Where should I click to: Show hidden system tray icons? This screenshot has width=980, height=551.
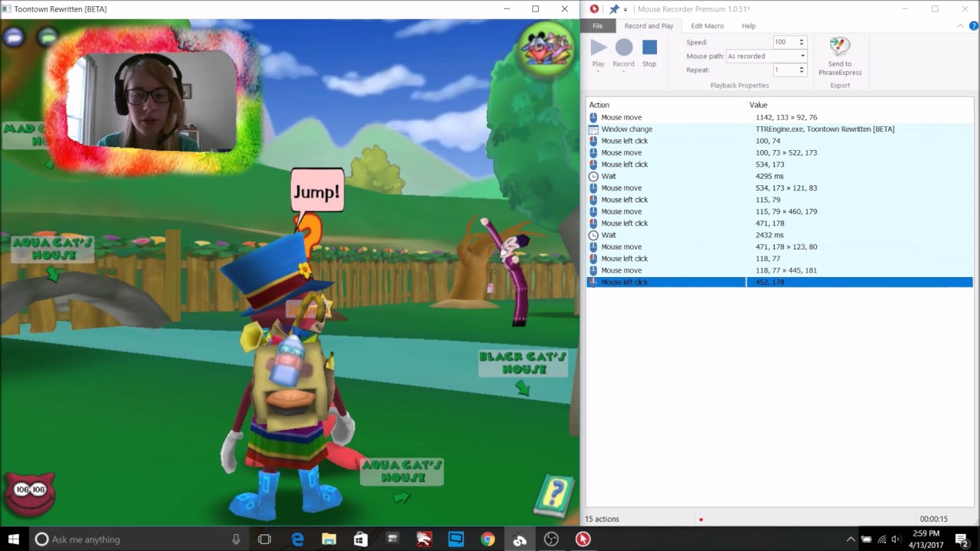851,539
